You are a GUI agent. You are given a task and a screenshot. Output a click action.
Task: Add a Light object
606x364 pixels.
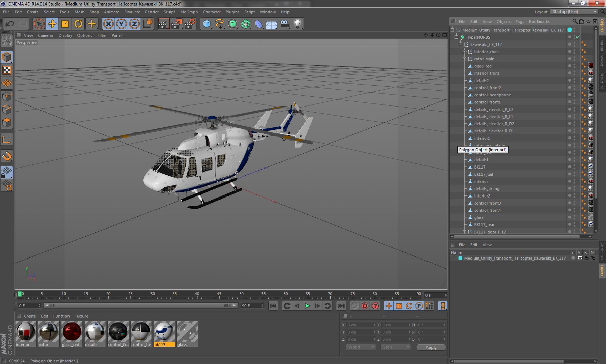(x=297, y=24)
